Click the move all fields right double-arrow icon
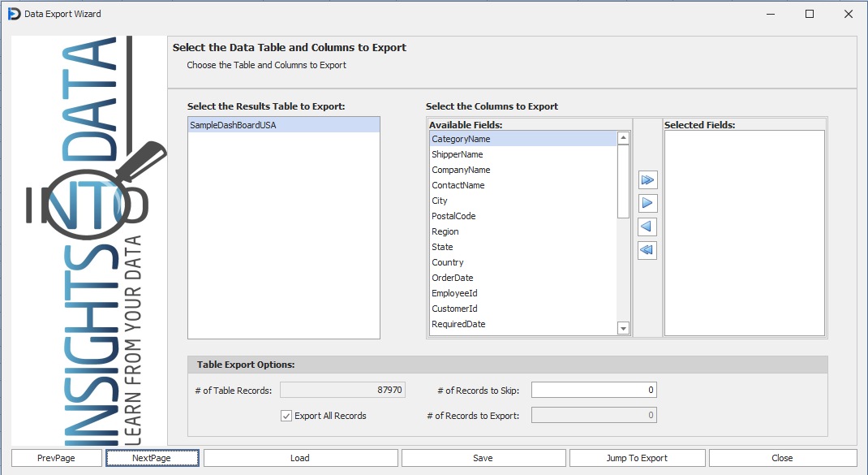This screenshot has height=475, width=868. pyautogui.click(x=647, y=179)
